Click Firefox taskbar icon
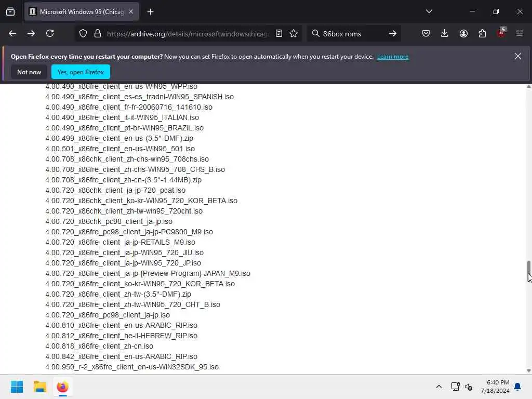The height and width of the screenshot is (399, 532). (x=62, y=387)
